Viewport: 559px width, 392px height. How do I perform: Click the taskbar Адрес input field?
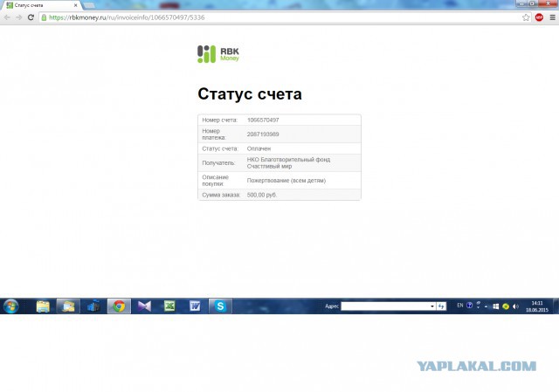pyautogui.click(x=387, y=306)
